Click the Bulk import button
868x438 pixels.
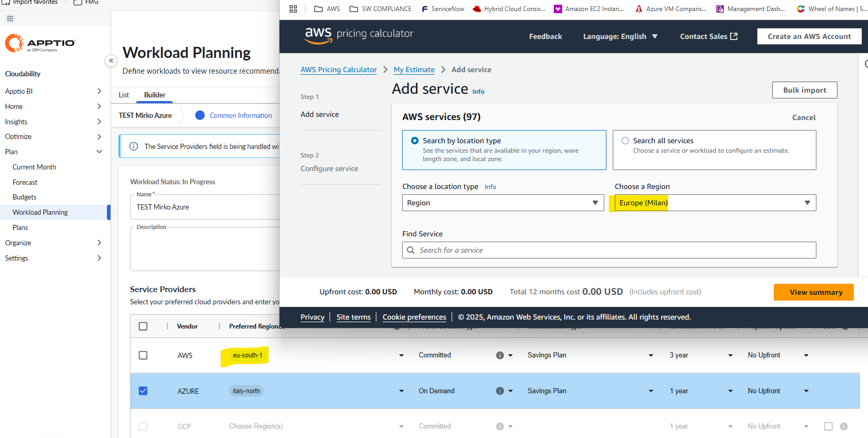click(804, 90)
